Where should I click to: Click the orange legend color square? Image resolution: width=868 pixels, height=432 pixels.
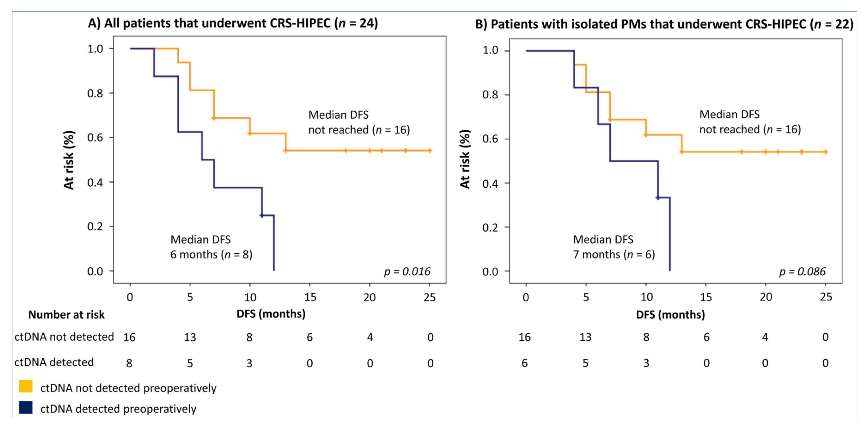pyautogui.click(x=26, y=386)
